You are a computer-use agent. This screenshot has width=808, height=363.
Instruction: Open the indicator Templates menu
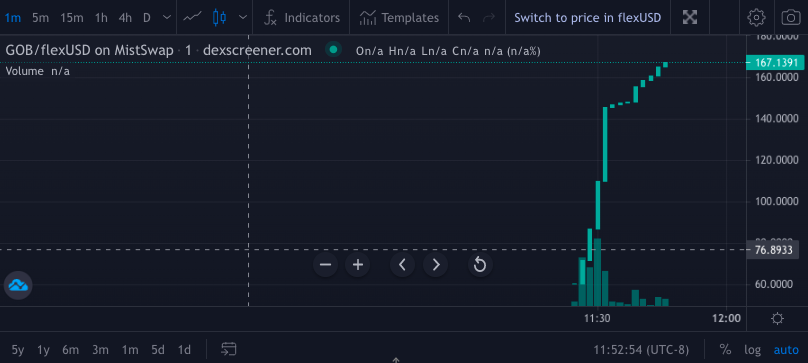coord(399,18)
